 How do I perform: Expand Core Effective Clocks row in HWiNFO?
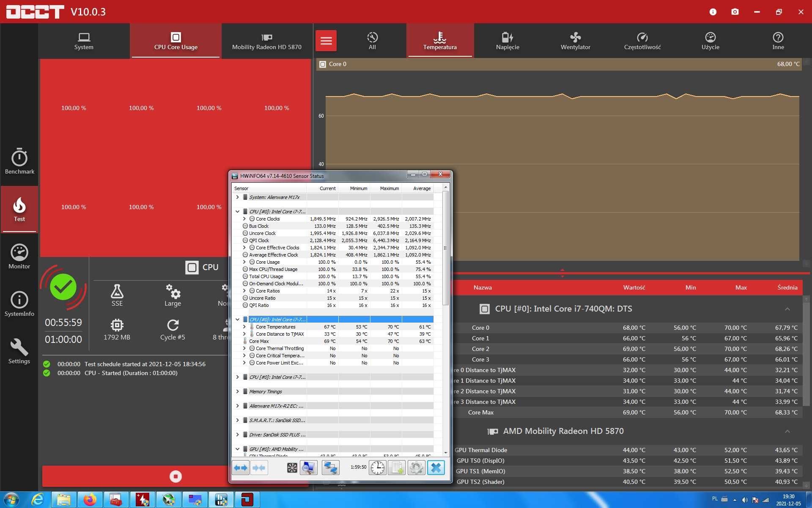(x=244, y=248)
